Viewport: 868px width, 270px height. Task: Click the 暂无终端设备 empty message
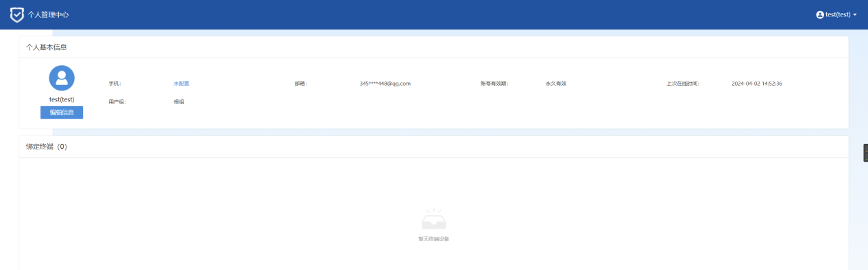coord(433,239)
